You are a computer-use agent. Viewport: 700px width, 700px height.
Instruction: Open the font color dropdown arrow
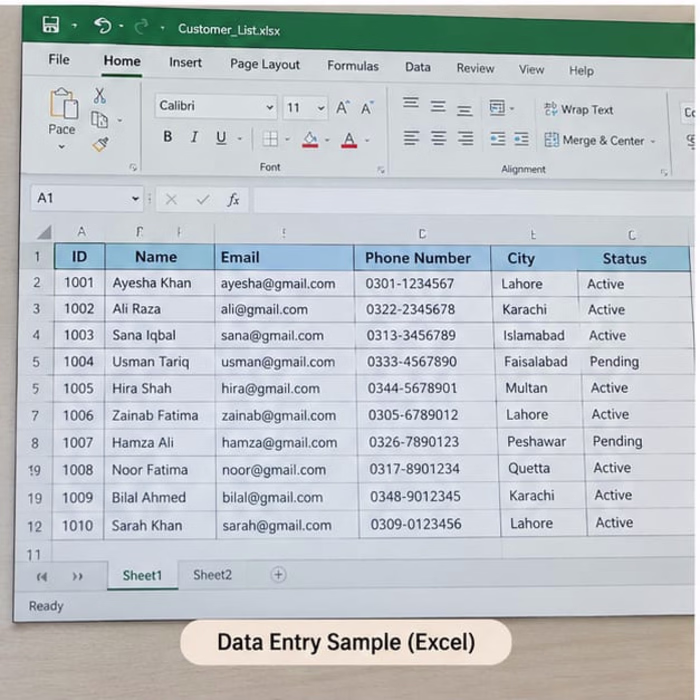[x=367, y=141]
